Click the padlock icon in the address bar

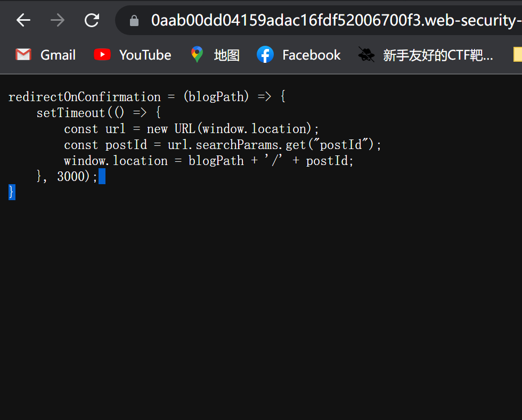coord(133,20)
